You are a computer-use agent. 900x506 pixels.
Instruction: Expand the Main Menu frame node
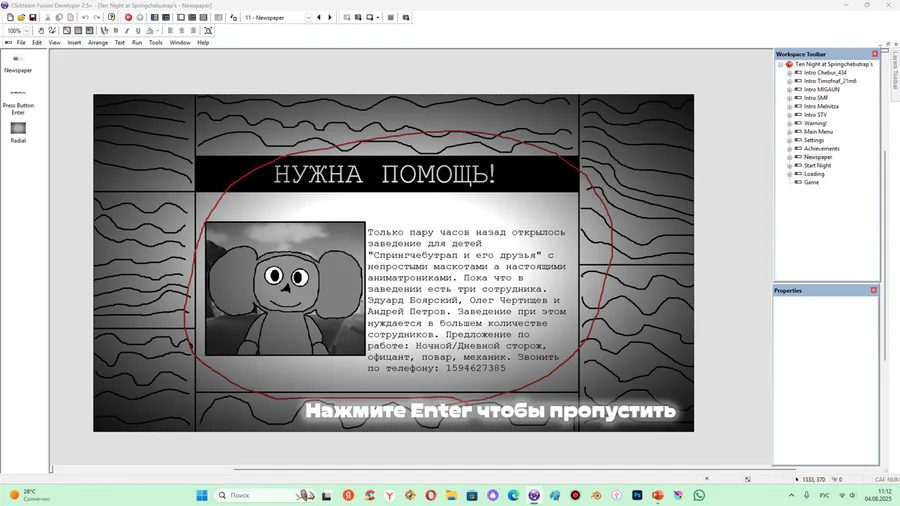(x=789, y=132)
